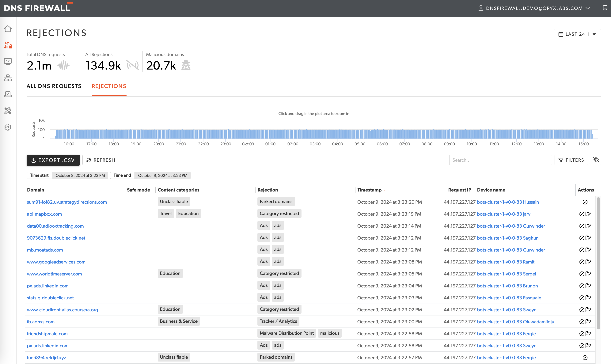Click the edit icon for api.mapbox.com row
The width and height of the screenshot is (611, 364).
pos(588,214)
